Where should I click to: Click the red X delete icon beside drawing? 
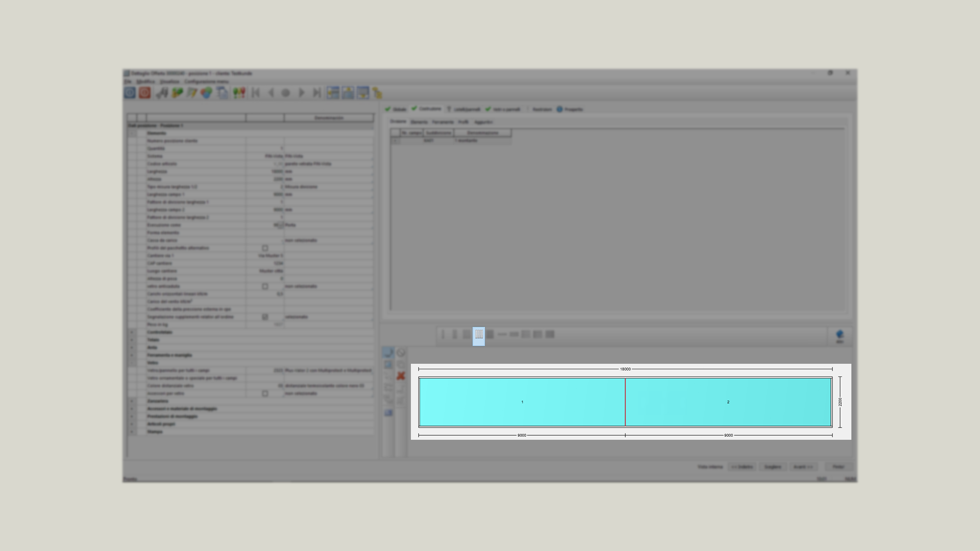pos(401,376)
